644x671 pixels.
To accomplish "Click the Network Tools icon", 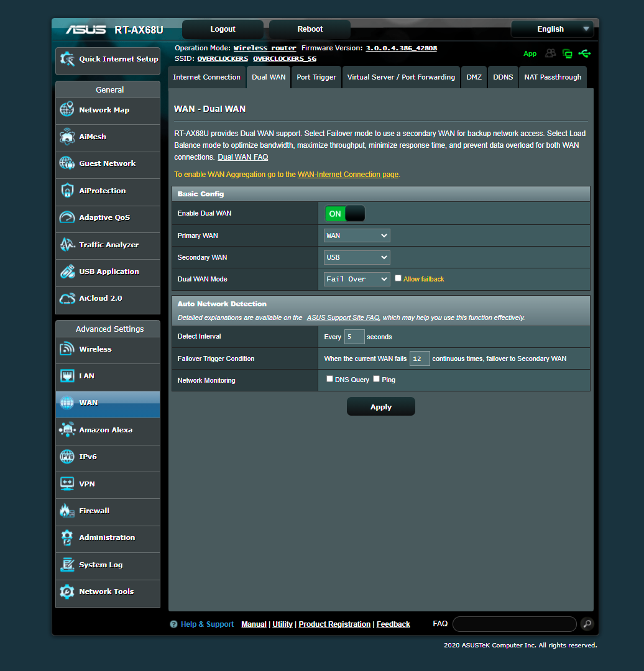I will pyautogui.click(x=67, y=591).
